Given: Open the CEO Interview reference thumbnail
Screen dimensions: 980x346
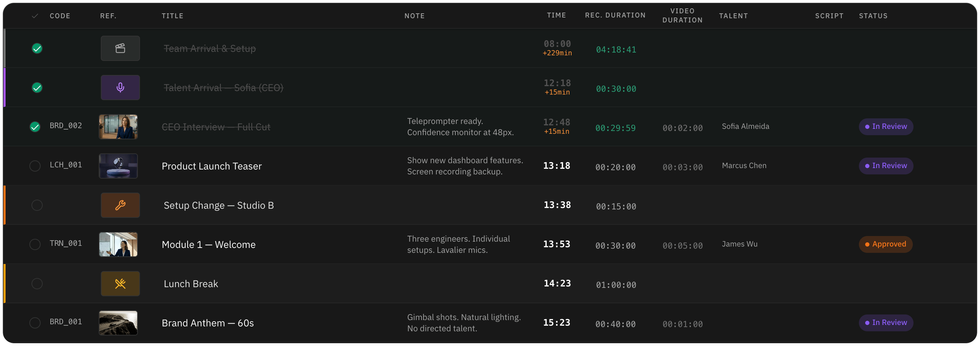Looking at the screenshot, I should tap(118, 127).
